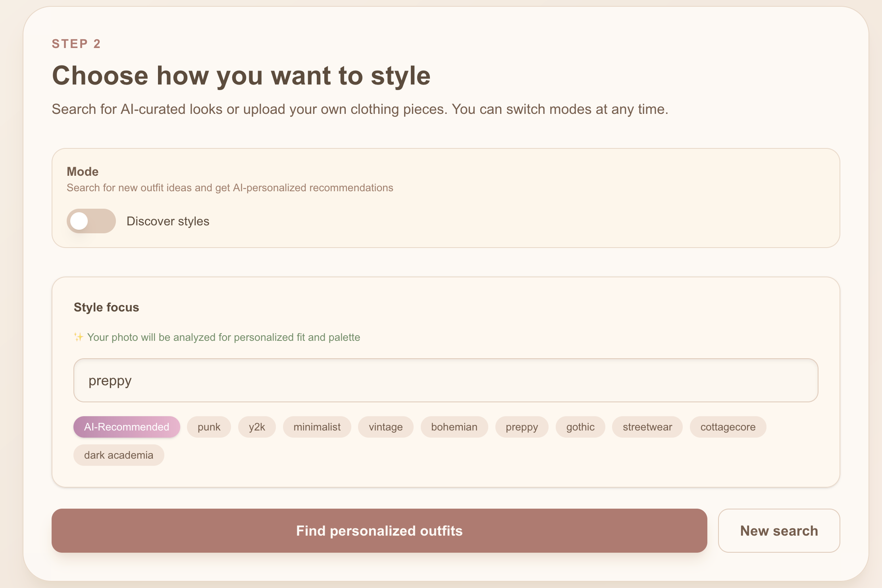882x588 pixels.
Task: Click the Style focus text input
Action: (445, 380)
